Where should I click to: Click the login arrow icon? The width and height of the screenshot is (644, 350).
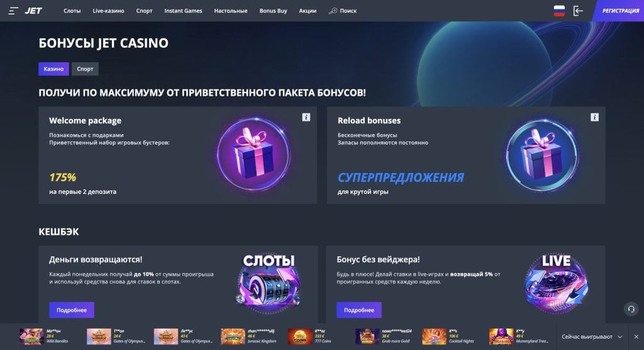[578, 11]
